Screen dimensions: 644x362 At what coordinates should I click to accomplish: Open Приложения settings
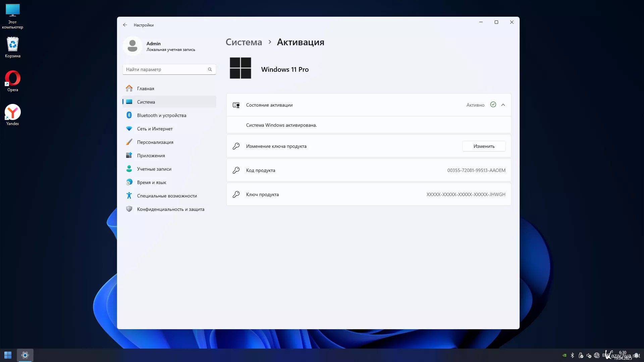click(151, 156)
